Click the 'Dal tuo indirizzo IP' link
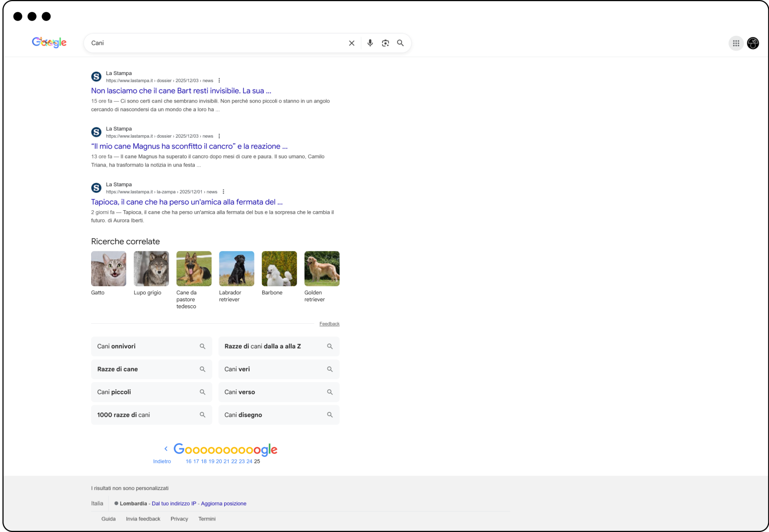Image resolution: width=769 pixels, height=532 pixels. [174, 503]
